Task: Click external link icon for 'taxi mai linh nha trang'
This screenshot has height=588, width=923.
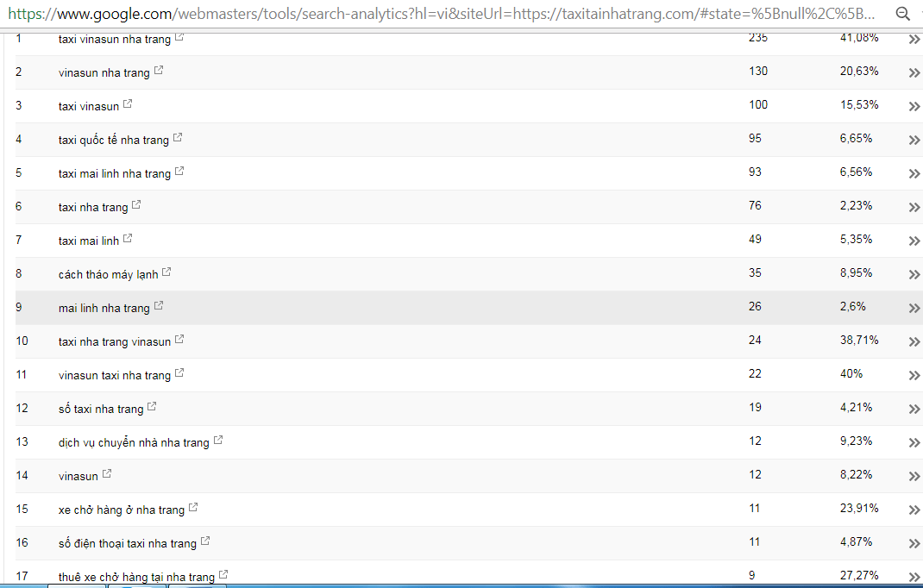Action: 179,171
